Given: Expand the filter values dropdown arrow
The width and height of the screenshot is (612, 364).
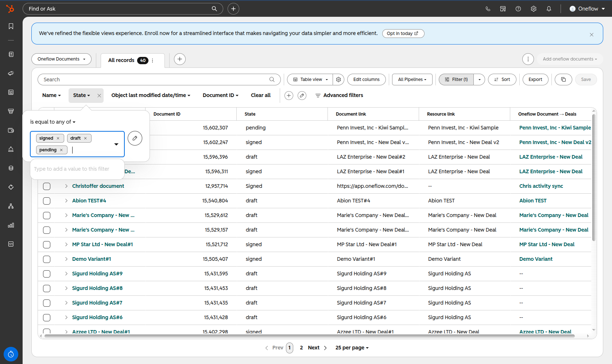Looking at the screenshot, I should pyautogui.click(x=116, y=144).
